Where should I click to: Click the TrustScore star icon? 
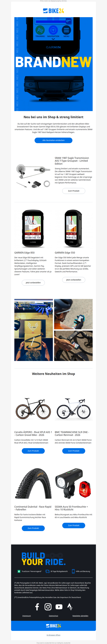[19, 571]
